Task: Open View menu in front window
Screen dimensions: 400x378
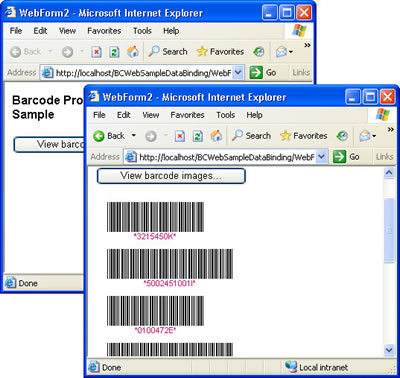Action: pos(151,115)
